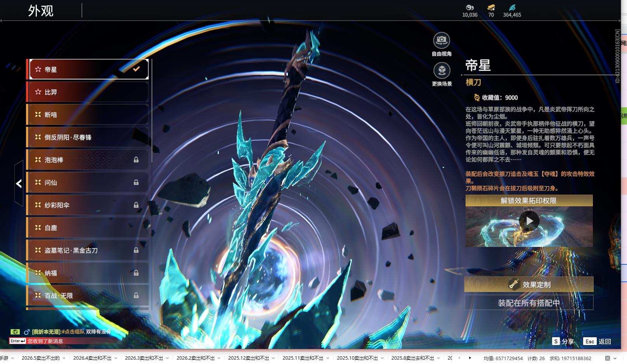Open dropdown arrow on 2026.2卖出和不出 tab
Viewport: 627px width, 364px height.
click(219, 358)
